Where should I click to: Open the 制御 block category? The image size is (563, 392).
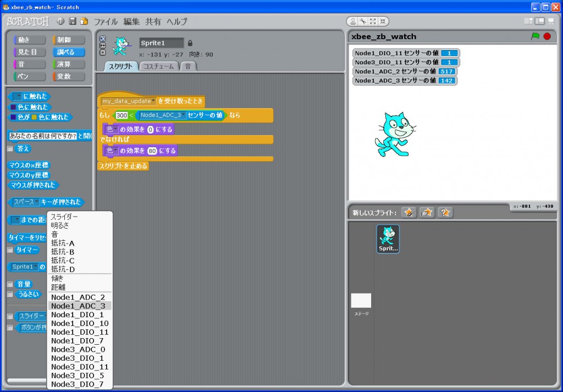(69, 40)
